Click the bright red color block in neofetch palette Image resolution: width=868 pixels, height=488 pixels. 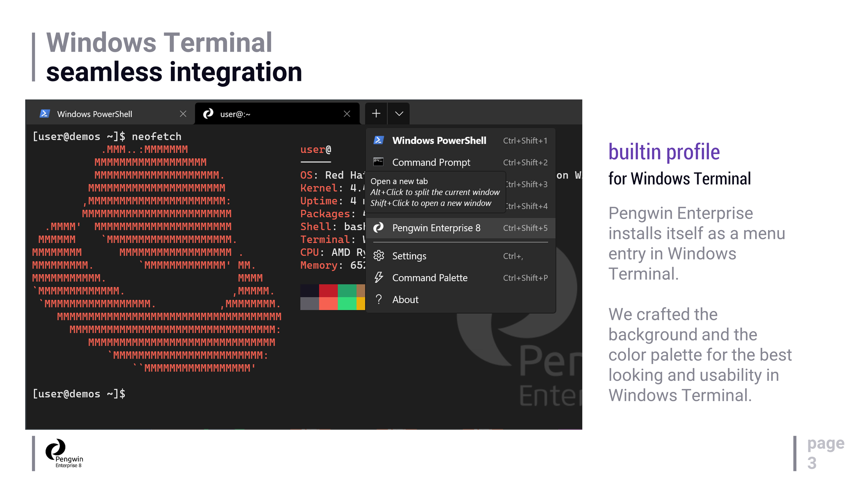[x=328, y=303]
